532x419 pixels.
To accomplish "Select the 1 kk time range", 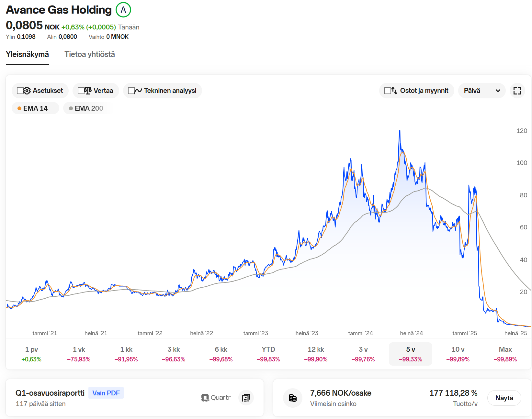I will (x=126, y=354).
